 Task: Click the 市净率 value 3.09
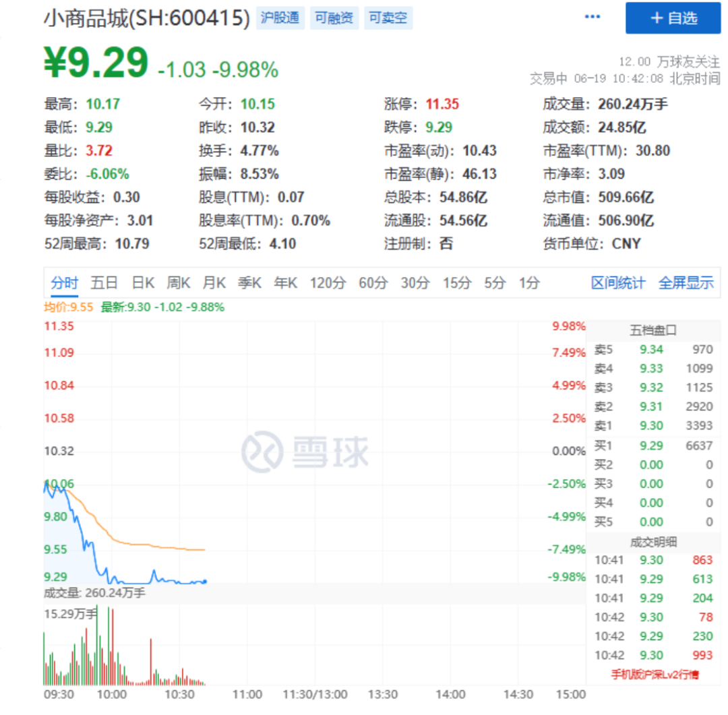(611, 174)
